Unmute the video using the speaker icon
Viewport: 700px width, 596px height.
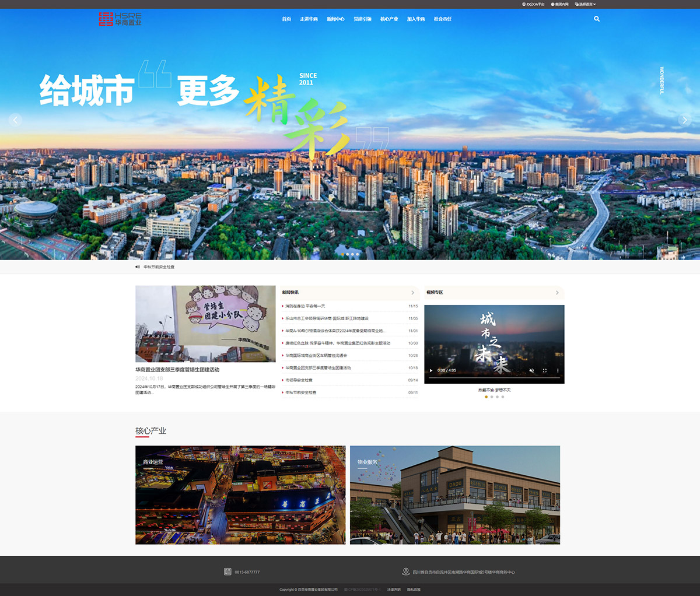[x=531, y=370]
